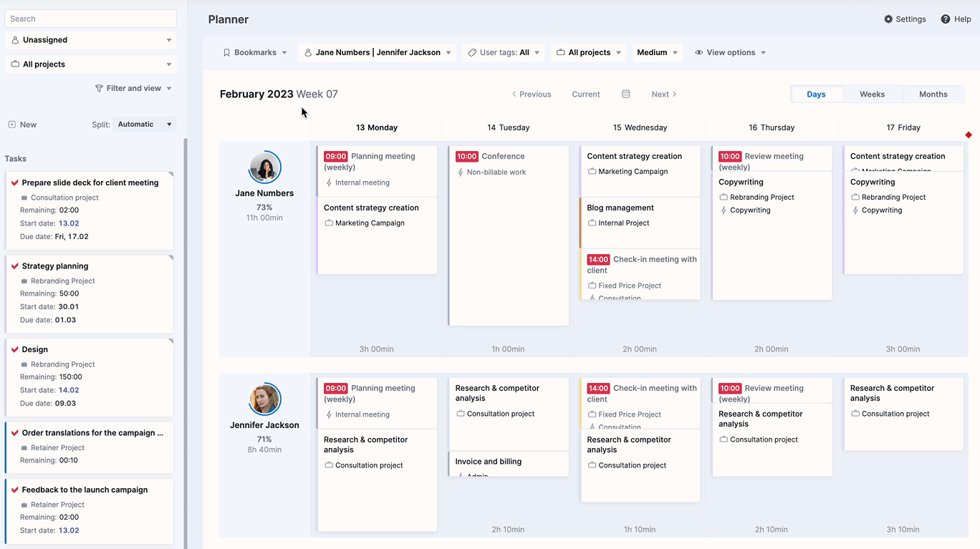Viewport: 980px width, 549px height.
Task: Click 14:00 badge on Jane's Check-in meeting
Action: (599, 259)
